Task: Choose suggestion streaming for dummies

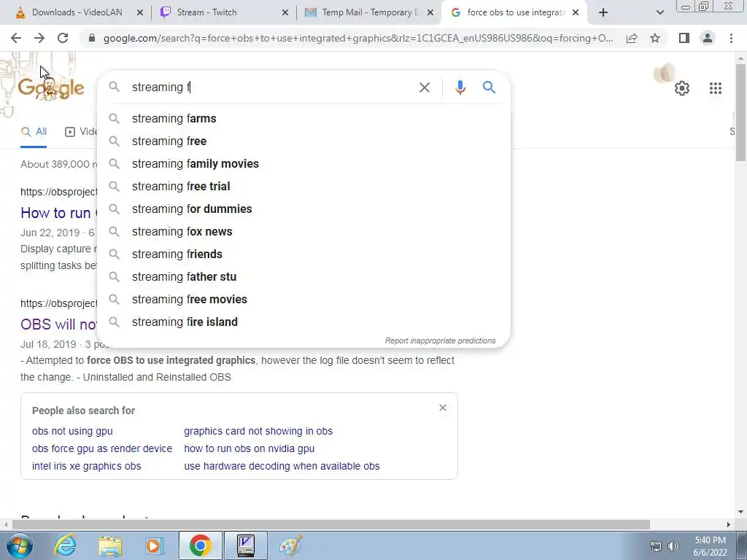Action: tap(304, 209)
